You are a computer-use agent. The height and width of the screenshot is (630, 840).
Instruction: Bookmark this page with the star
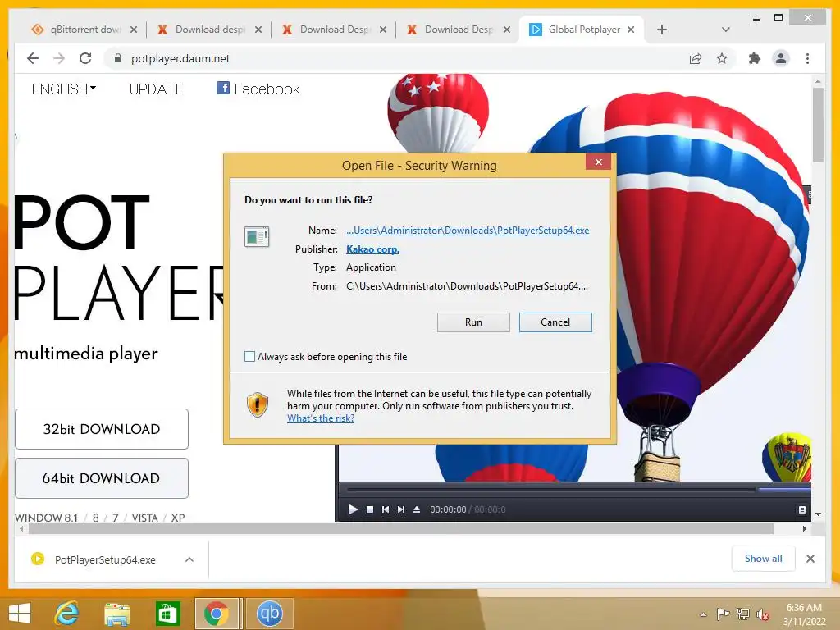point(722,58)
